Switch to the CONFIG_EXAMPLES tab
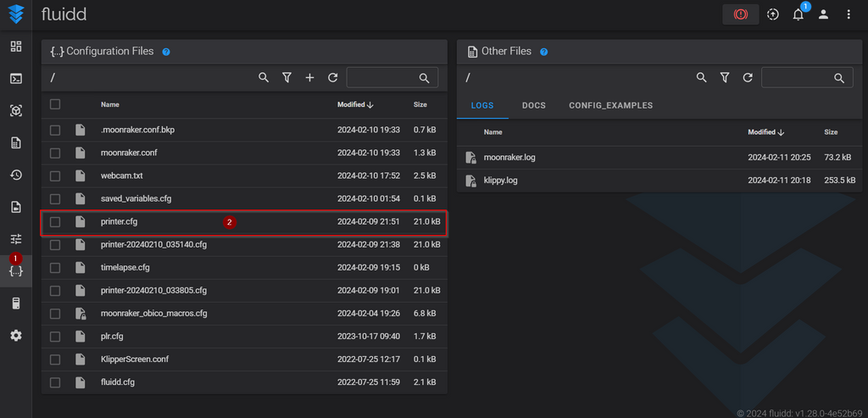 pyautogui.click(x=610, y=105)
